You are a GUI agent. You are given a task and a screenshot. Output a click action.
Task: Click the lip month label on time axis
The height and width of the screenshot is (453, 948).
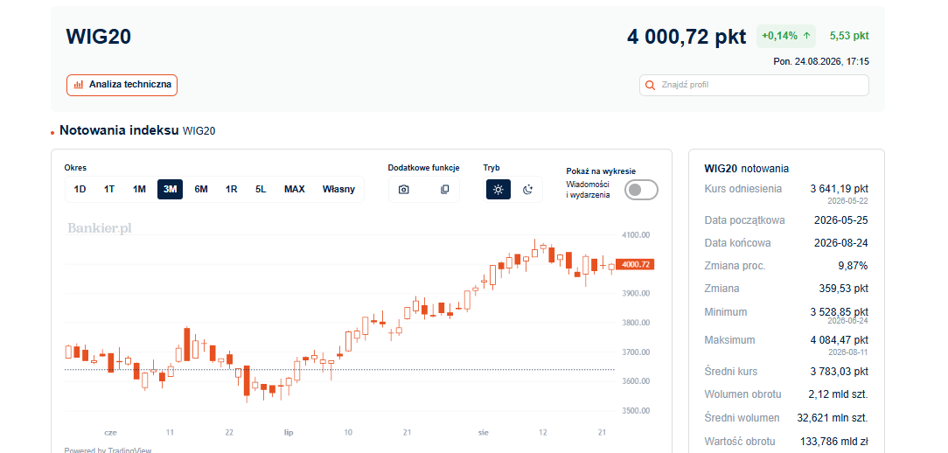click(288, 432)
